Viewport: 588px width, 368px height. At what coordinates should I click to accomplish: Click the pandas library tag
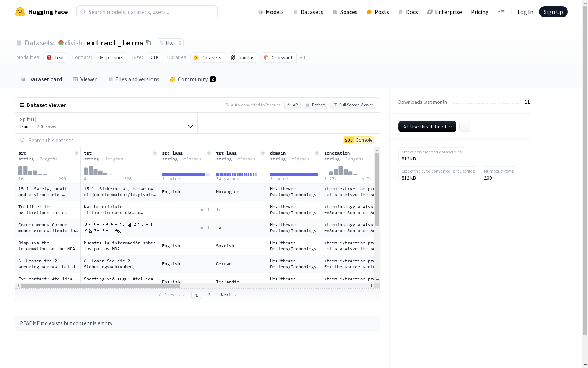tap(243, 57)
